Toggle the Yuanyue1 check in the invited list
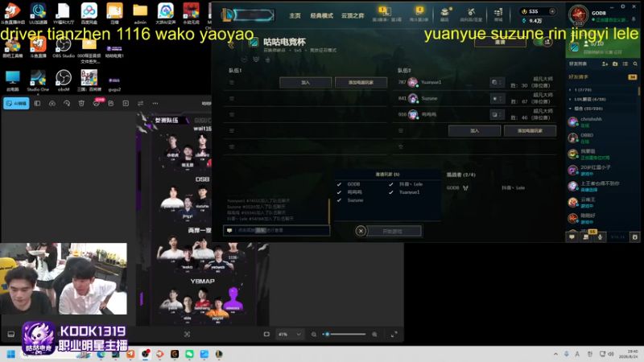 [390, 192]
